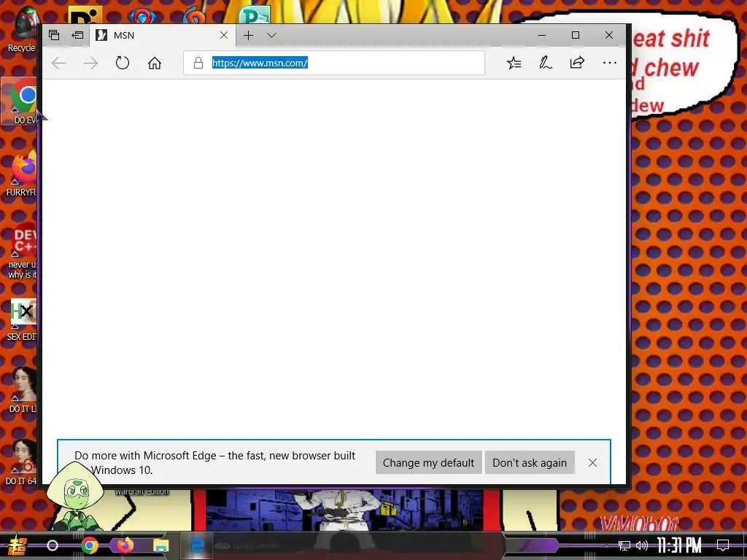Select the HxD hex editor desktop icon

(22, 319)
